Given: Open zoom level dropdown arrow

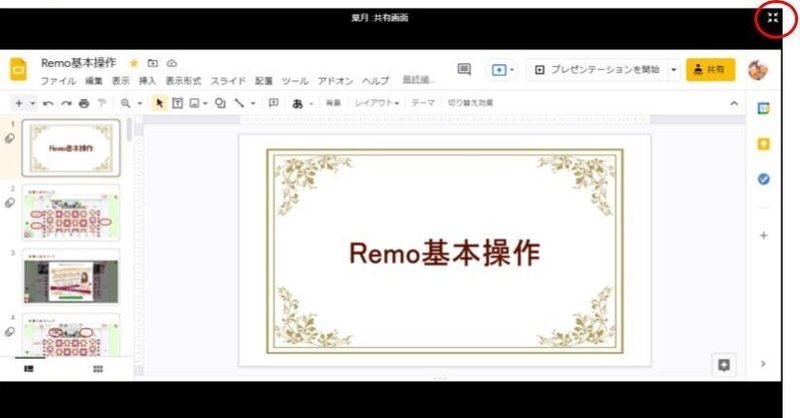Looking at the screenshot, I should click(139, 104).
